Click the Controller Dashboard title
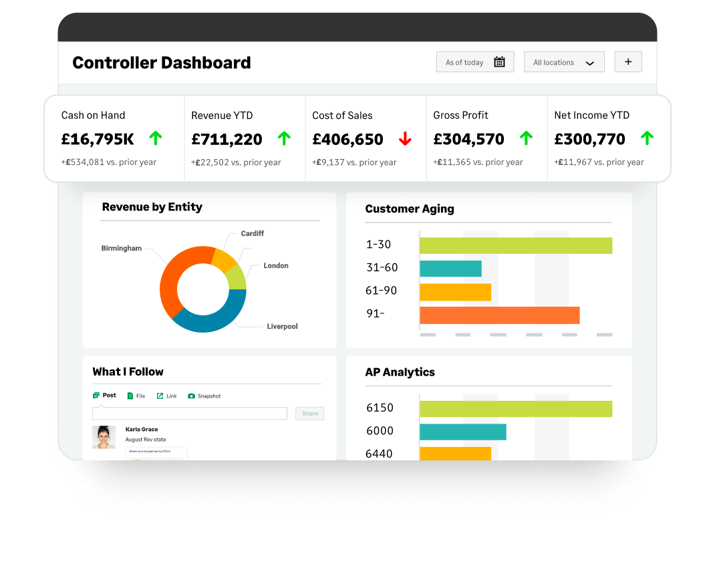The image size is (715, 588). 162,62
